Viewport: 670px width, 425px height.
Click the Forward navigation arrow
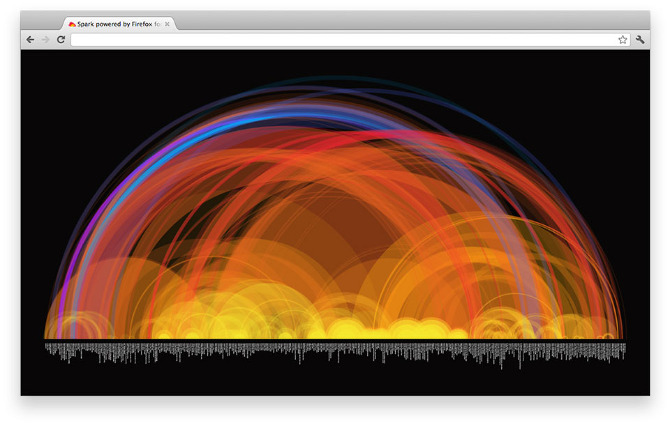(x=46, y=40)
